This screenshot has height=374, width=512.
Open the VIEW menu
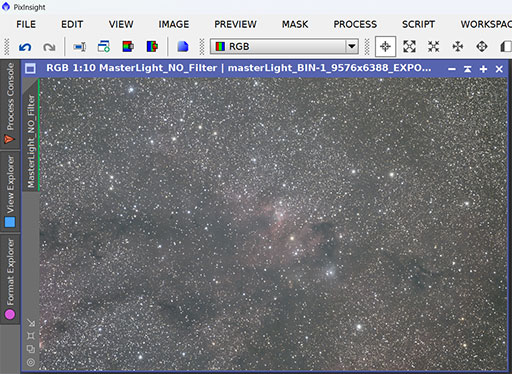(121, 24)
